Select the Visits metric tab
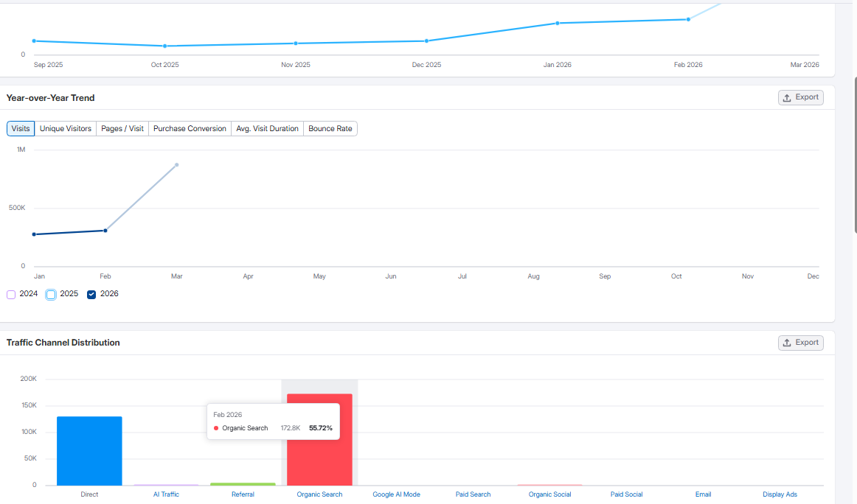Viewport: 857px width, 504px height. click(21, 128)
